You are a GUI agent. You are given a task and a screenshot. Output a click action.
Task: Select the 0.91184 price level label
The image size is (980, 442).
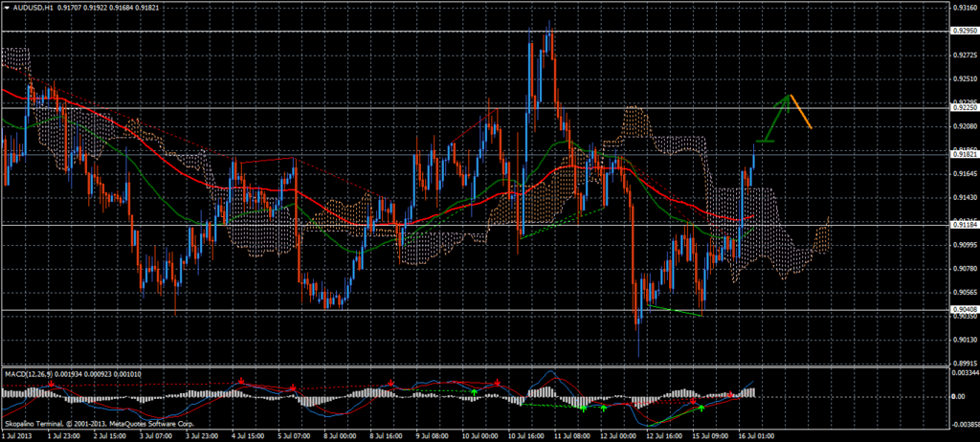coord(964,225)
